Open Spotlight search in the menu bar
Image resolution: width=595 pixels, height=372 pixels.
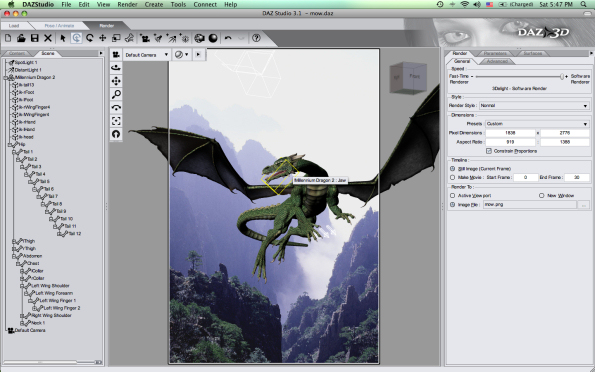(583, 4)
